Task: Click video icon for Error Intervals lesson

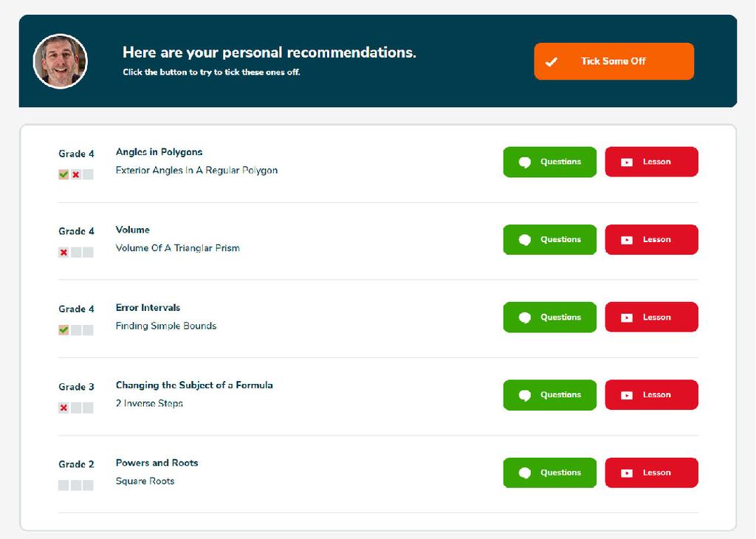Action: pyautogui.click(x=626, y=317)
